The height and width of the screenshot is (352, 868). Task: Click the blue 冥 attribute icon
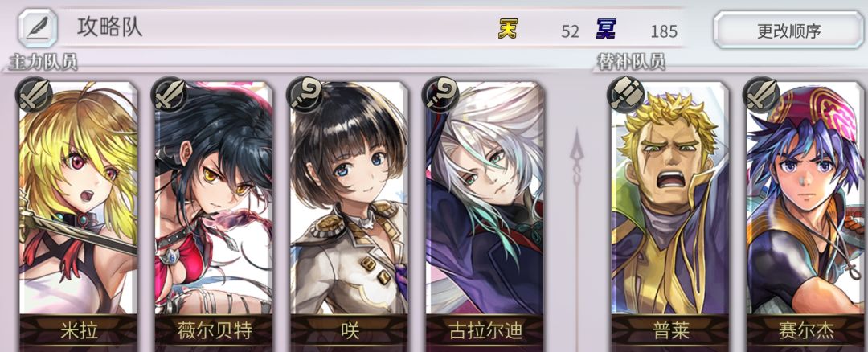pyautogui.click(x=606, y=29)
